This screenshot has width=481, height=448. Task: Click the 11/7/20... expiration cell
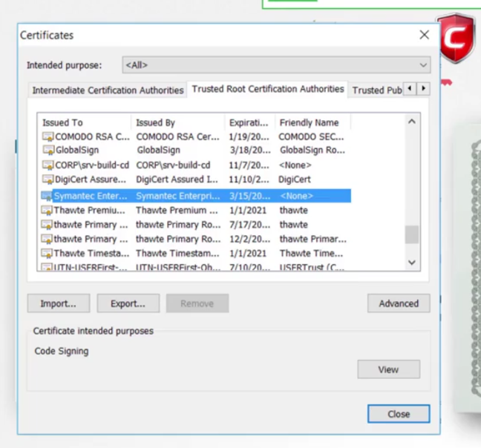(x=249, y=165)
